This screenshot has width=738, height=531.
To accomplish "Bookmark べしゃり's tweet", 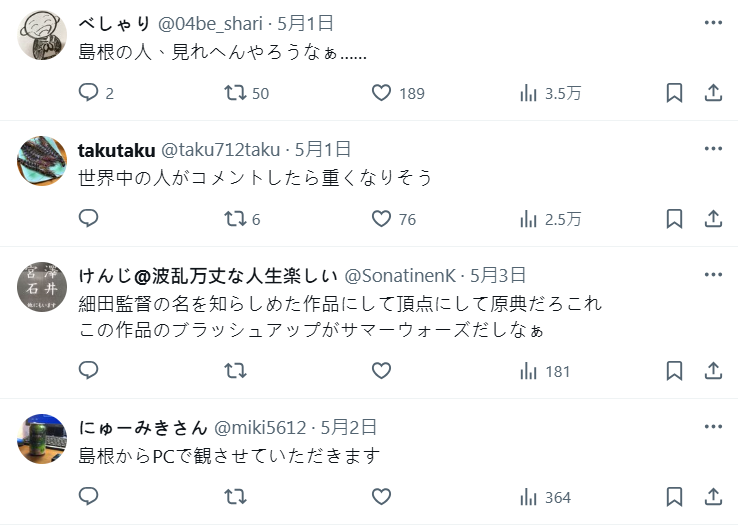I will click(x=675, y=93).
